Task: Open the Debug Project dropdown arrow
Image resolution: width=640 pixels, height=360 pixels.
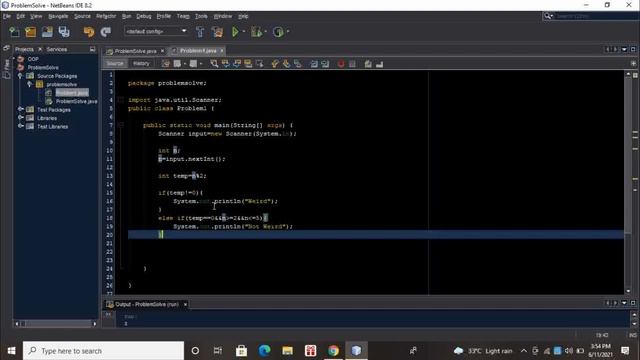Action: point(266,31)
